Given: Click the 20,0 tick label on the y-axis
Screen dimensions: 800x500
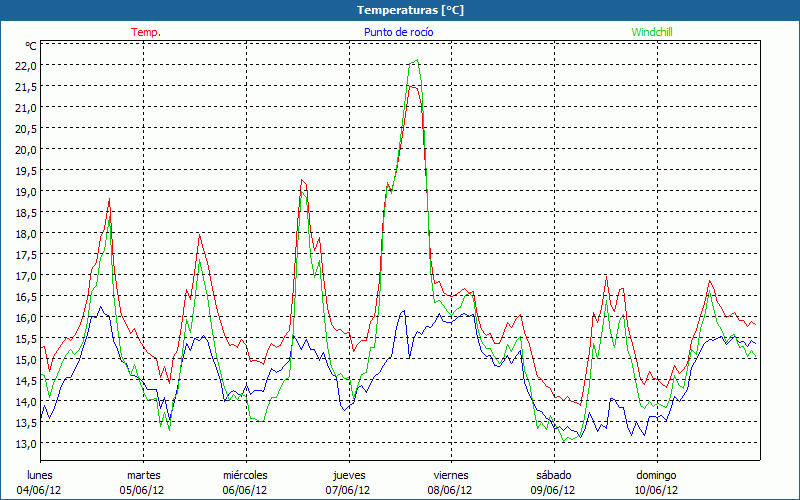Looking at the screenshot, I should (x=26, y=149).
